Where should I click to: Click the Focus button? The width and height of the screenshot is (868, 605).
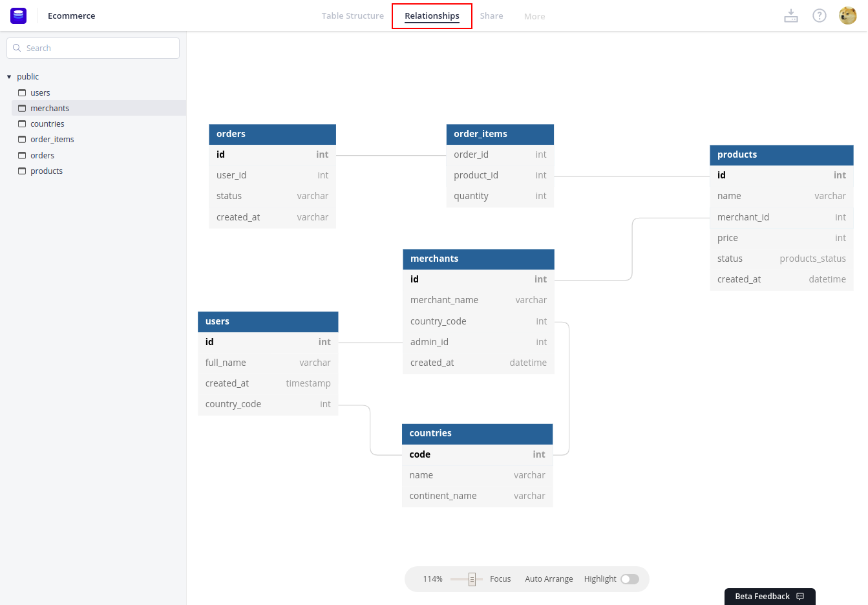[500, 579]
